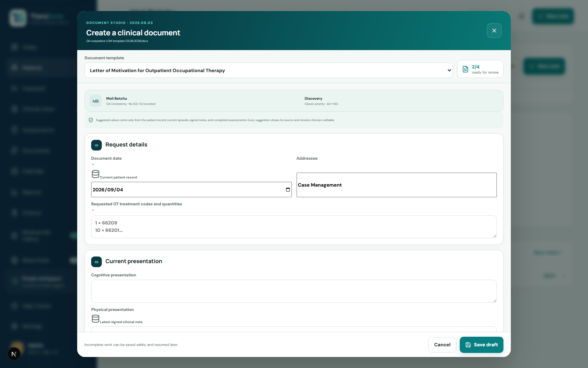
Task: Click the 2/4 ready for review document icon
Action: 465,69
